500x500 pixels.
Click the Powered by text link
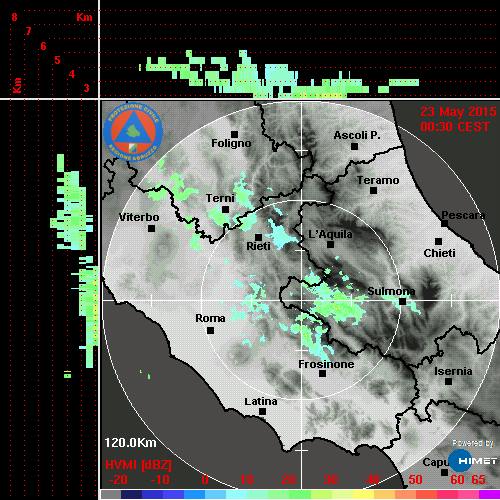coord(473,443)
